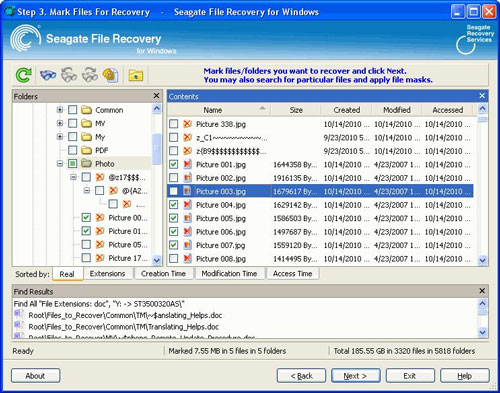Click the Find Previous binoculars icon

69,75
